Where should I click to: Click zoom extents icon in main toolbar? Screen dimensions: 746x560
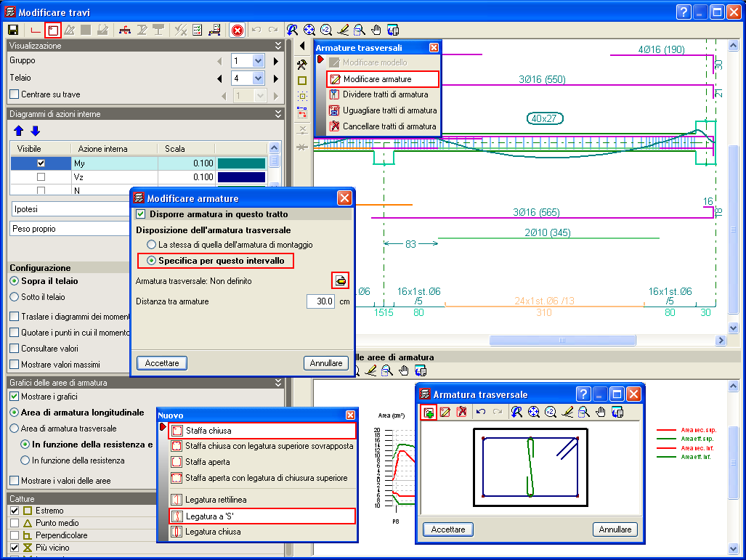click(309, 31)
